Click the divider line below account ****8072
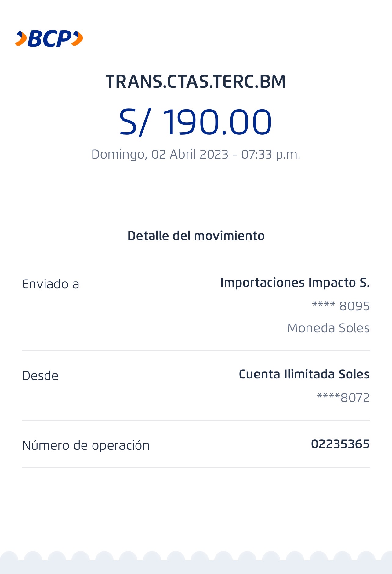392x574 pixels. coord(196,420)
